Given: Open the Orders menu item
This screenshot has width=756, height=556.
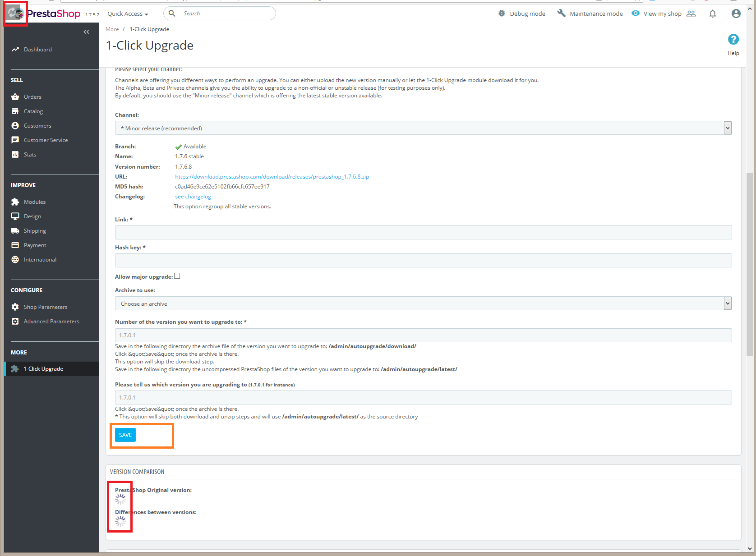Looking at the screenshot, I should tap(32, 97).
